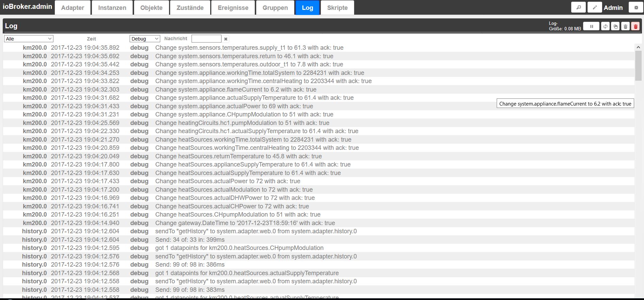
Task: Select heatingCircuits.hc1.actualSupplyTemperature message
Action: (257, 131)
